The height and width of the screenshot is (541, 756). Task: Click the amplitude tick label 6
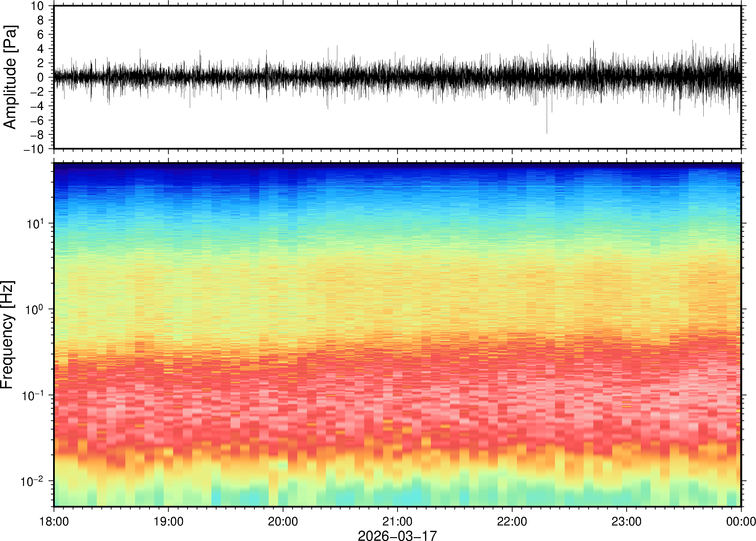pos(40,34)
